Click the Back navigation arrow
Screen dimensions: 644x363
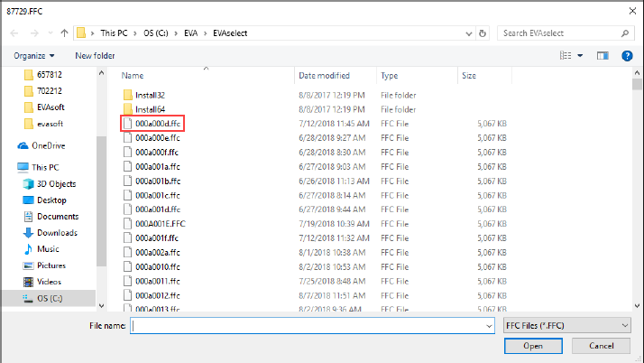[13, 33]
